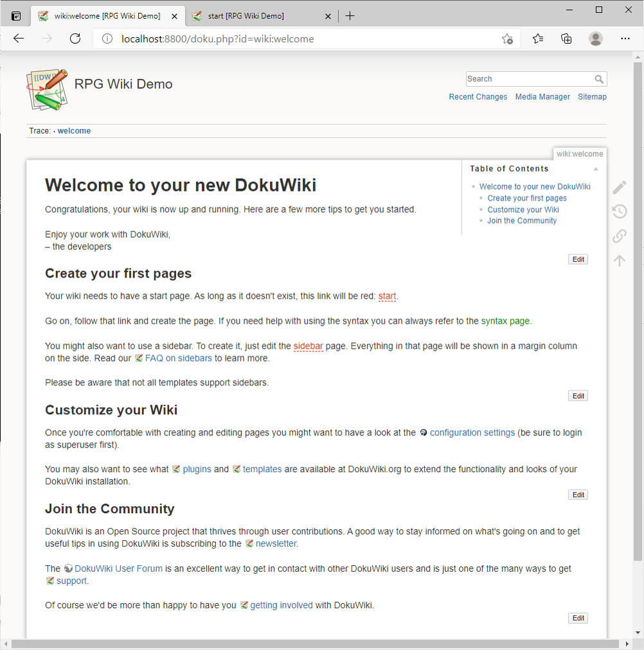This screenshot has width=644, height=650.
Task: Open the Favorites list icon
Action: click(x=538, y=39)
